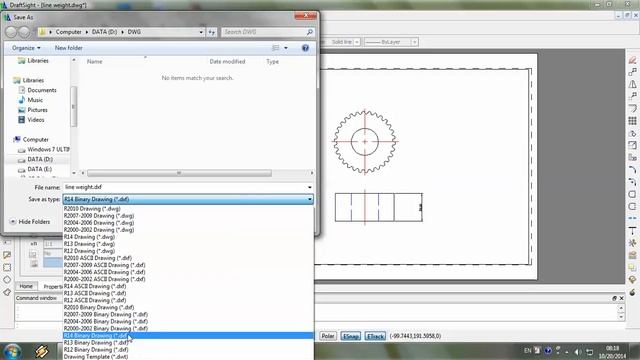The height and width of the screenshot is (360, 640).
Task: Close the Command window panel
Action: pos(622,298)
